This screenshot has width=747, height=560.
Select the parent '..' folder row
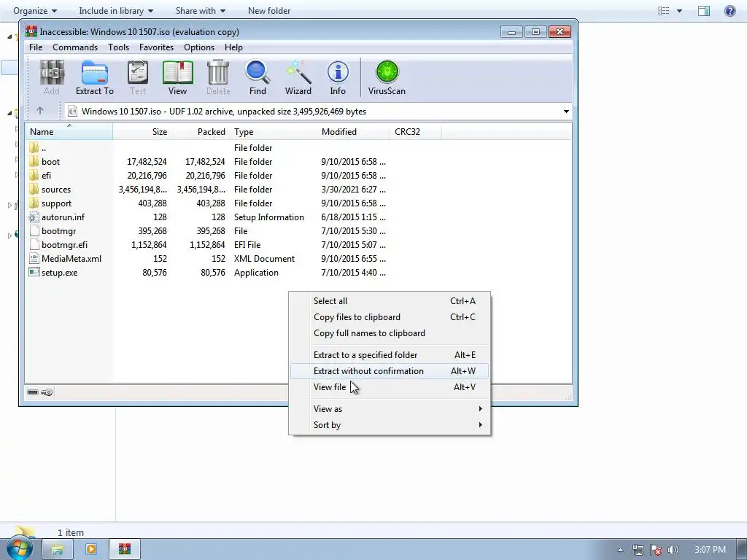208,147
